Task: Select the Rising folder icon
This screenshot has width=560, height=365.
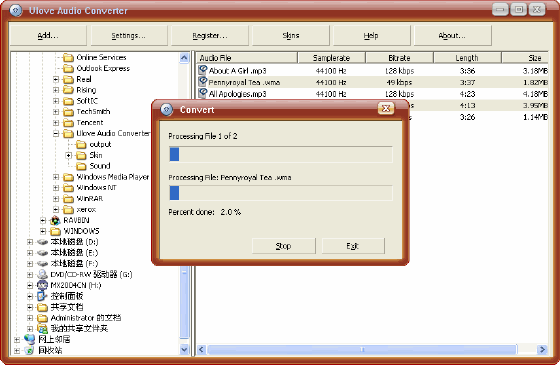Action: (x=68, y=90)
